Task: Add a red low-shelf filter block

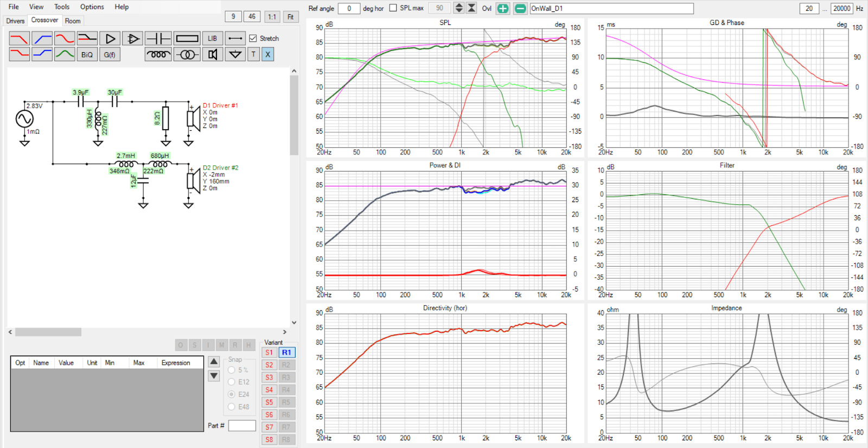Action: 20,54
